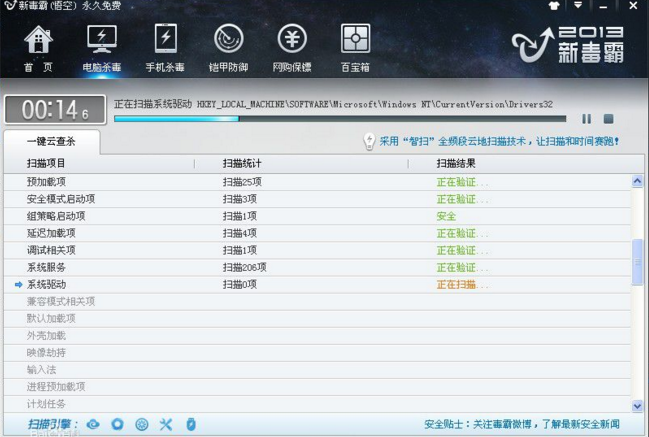Screen dimensions: 649x437
Task: Click the vertical scrollbar thumb
Action: pos(637,262)
